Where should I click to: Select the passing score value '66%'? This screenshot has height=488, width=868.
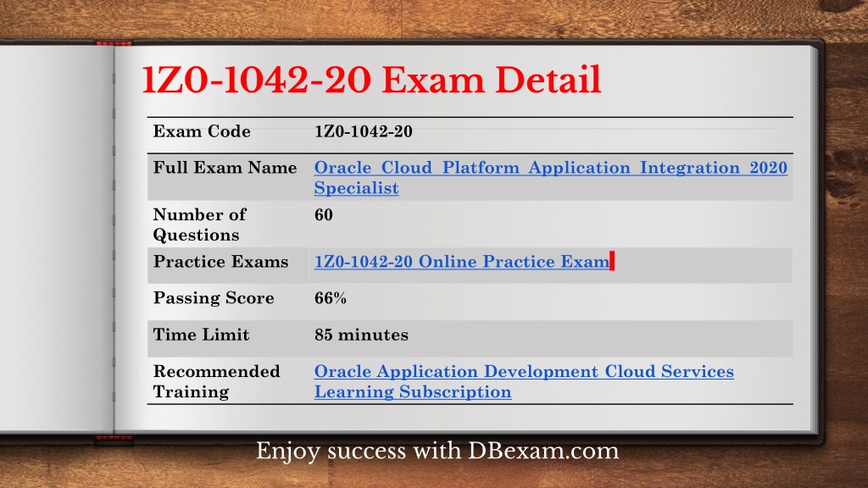tap(330, 298)
